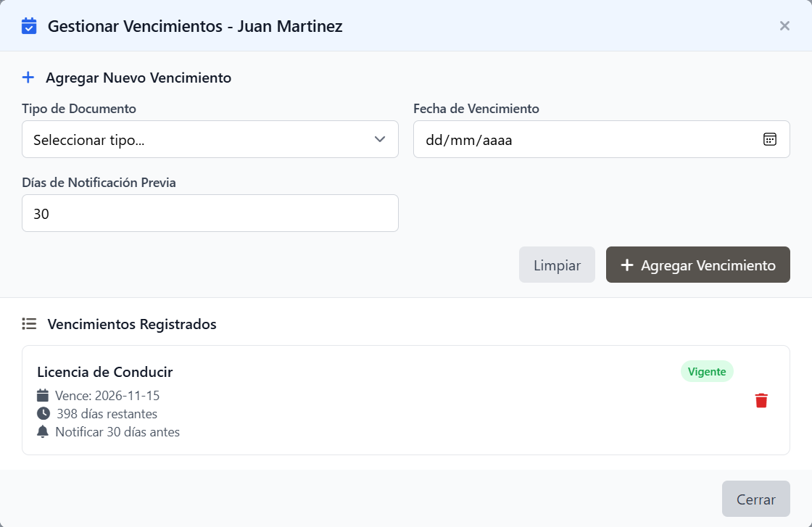
Task: Focus the Días de Notificación Previa field
Action: pyautogui.click(x=210, y=213)
